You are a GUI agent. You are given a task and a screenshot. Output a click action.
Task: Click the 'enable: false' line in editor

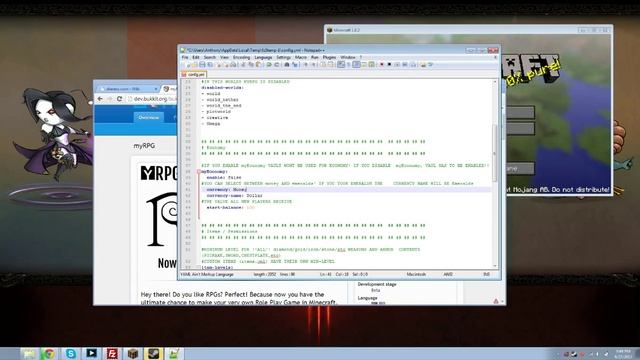click(224, 178)
